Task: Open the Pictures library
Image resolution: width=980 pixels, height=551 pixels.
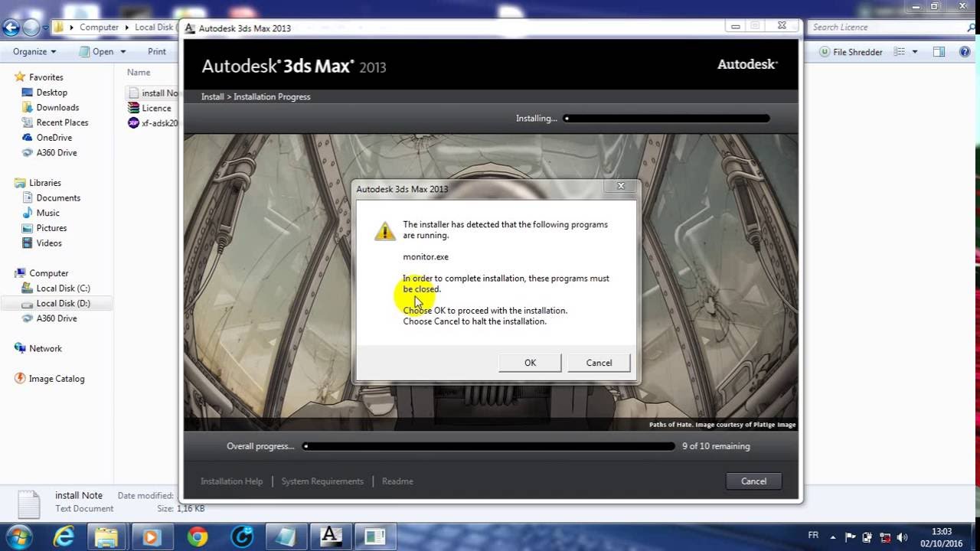Action: [x=51, y=228]
